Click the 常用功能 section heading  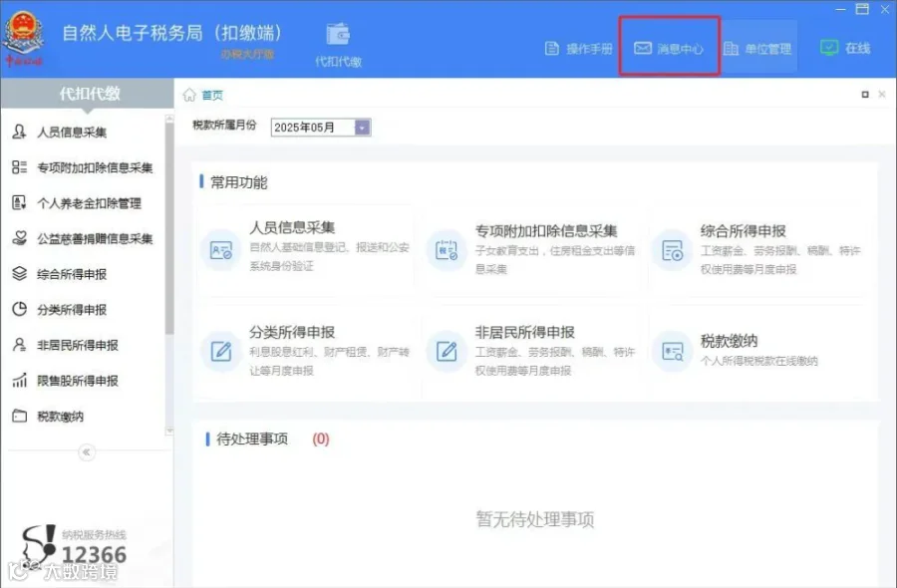point(238,182)
